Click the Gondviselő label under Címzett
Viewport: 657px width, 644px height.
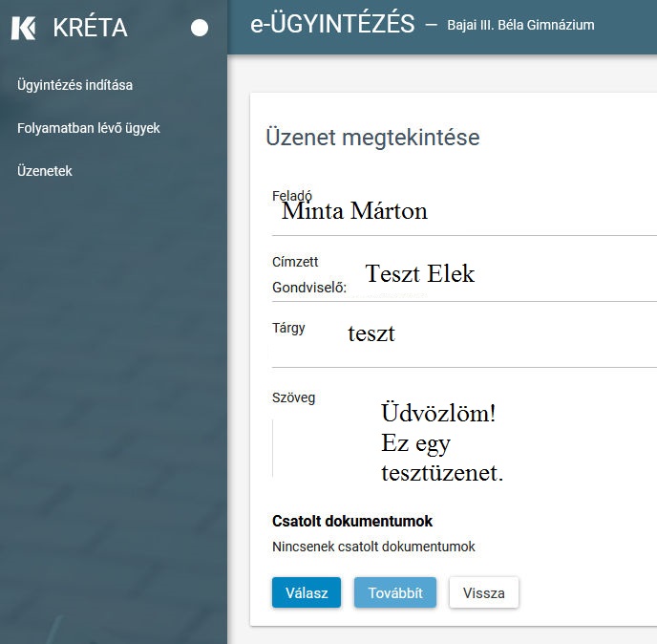click(309, 287)
